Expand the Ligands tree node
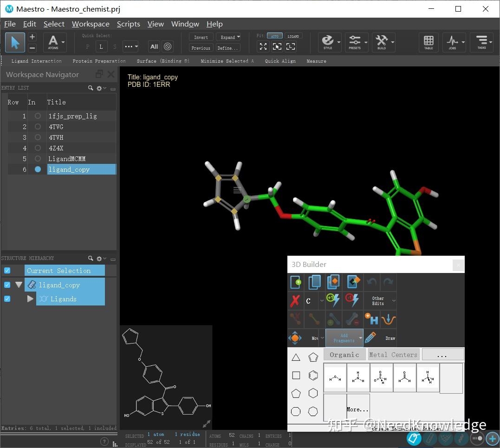 (x=30, y=299)
